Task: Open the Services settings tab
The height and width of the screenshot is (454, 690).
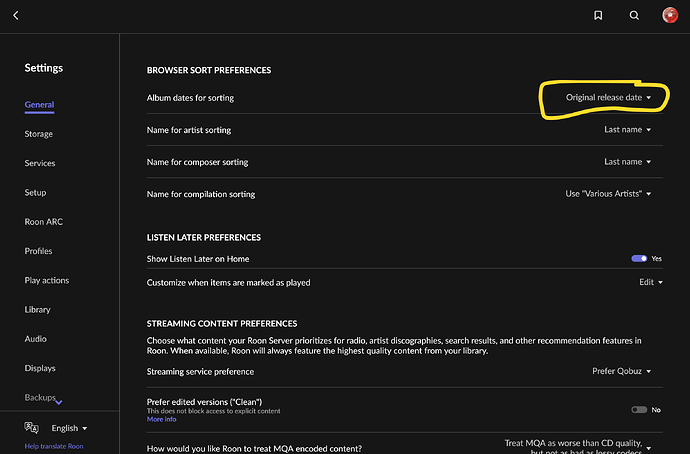Action: pos(40,163)
